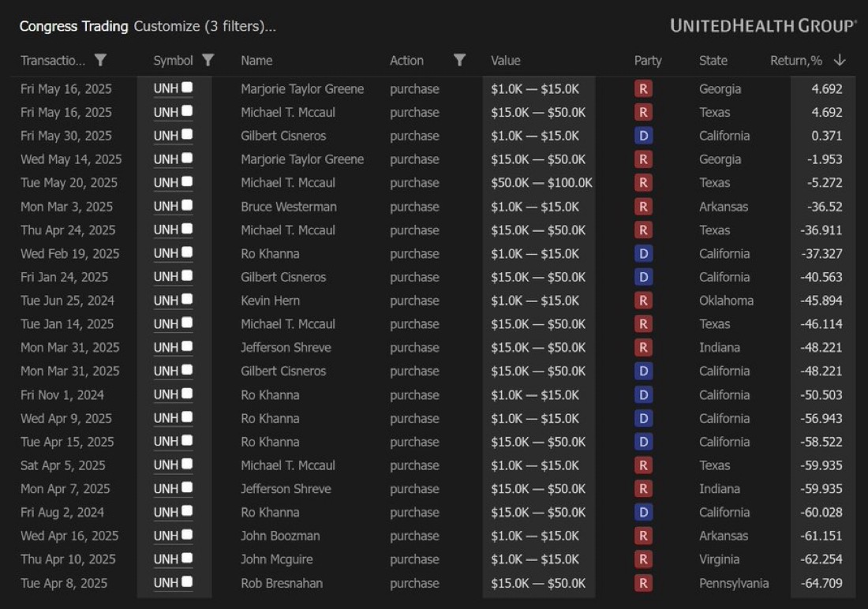
Task: Click the Bruce Westerman name
Action: pos(289,207)
